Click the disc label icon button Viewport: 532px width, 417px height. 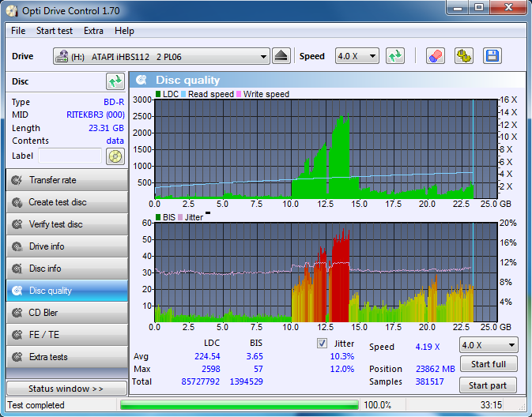(x=115, y=156)
